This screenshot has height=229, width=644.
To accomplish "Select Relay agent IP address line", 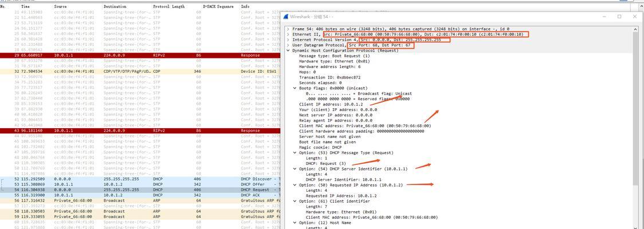I will click(x=336, y=120).
